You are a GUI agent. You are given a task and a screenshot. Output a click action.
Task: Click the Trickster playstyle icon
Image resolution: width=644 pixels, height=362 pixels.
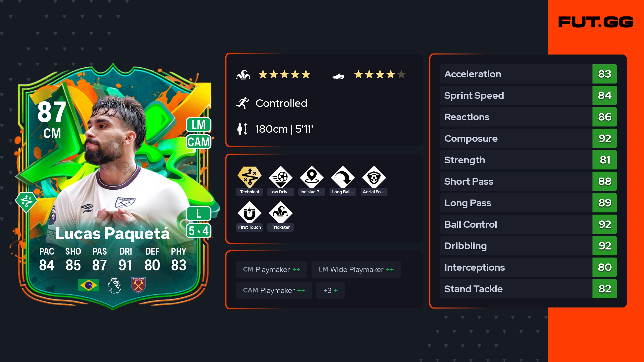(x=281, y=212)
